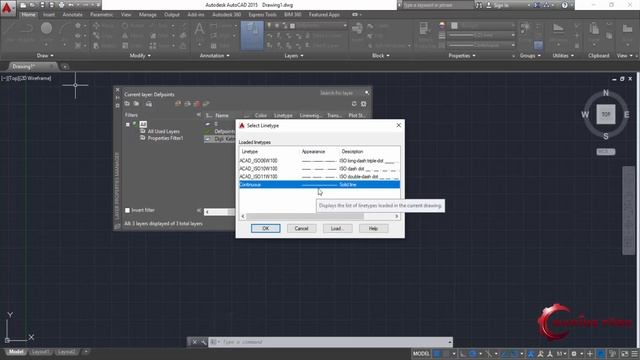
Task: Switch to the Model layout tab
Action: click(x=16, y=352)
